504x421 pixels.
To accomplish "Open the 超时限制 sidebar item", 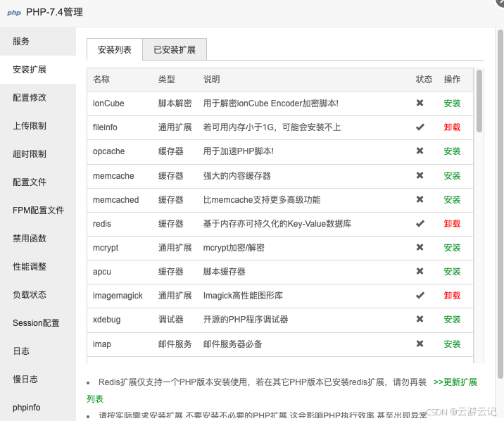I will tap(38, 154).
